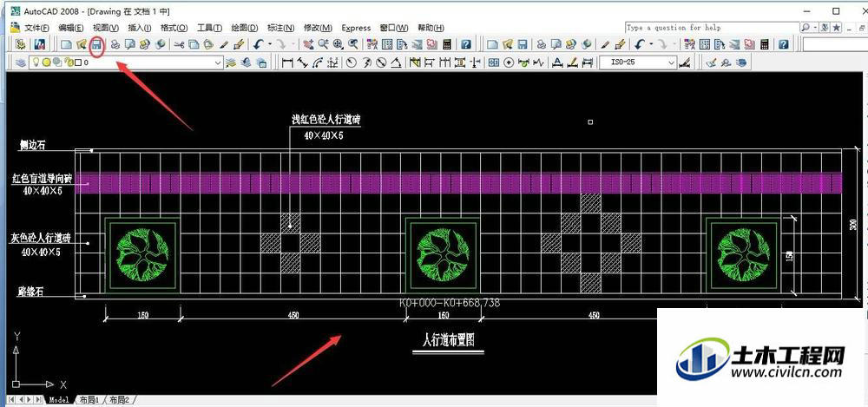Click the Cut to clipboard scissors icon
Screen dimensions: 868x407
(179, 44)
